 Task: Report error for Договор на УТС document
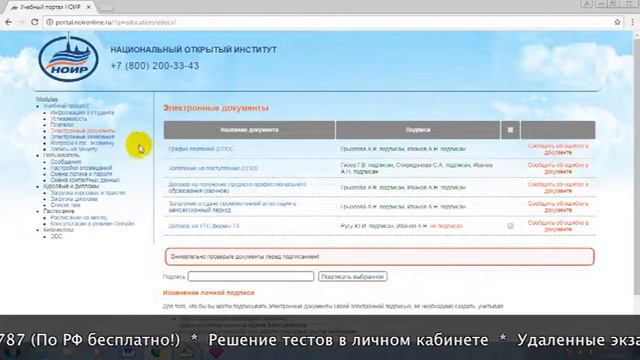pos(558,226)
